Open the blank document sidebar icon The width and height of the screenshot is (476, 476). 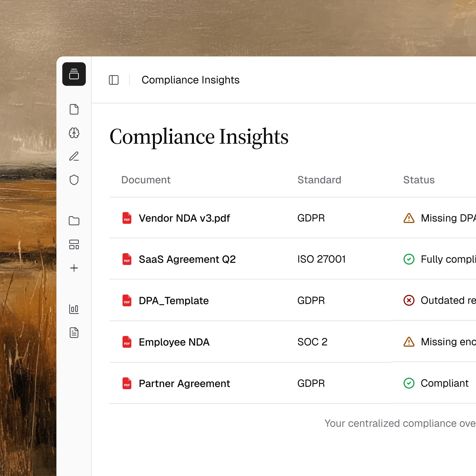pyautogui.click(x=74, y=109)
